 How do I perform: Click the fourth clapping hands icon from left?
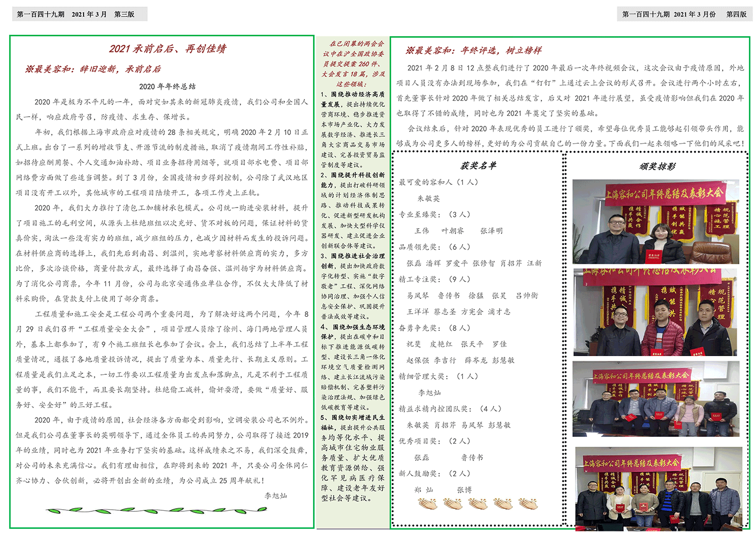click(503, 503)
